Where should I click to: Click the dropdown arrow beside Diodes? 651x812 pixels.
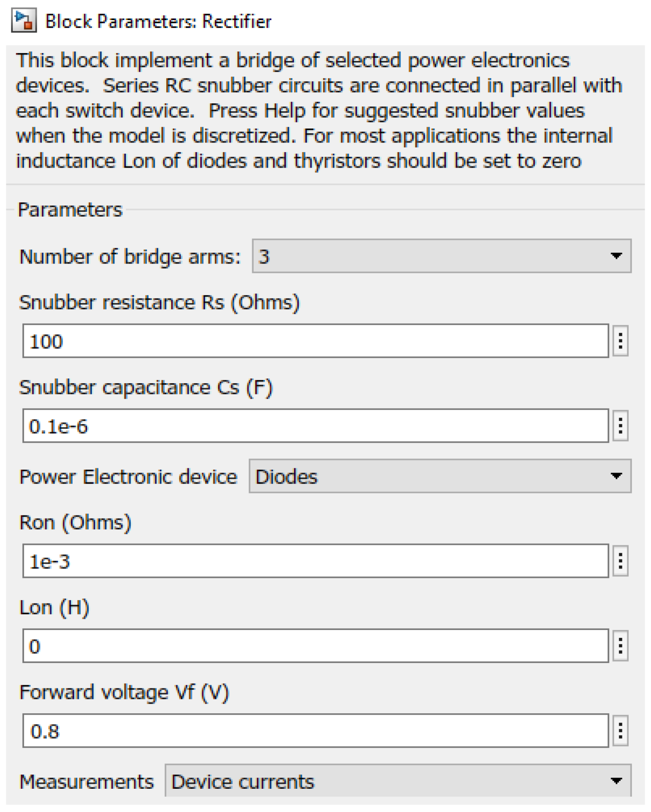point(616,476)
